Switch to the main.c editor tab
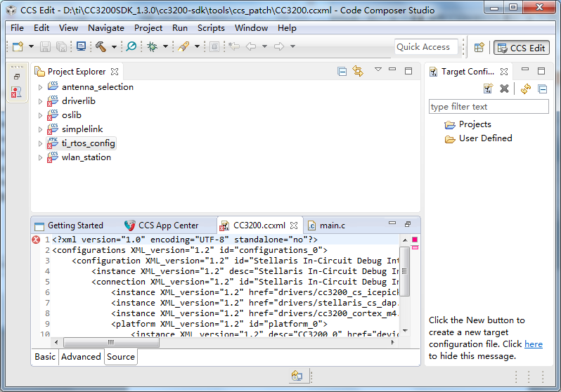Screen dimensions: 561x392 click(x=327, y=226)
